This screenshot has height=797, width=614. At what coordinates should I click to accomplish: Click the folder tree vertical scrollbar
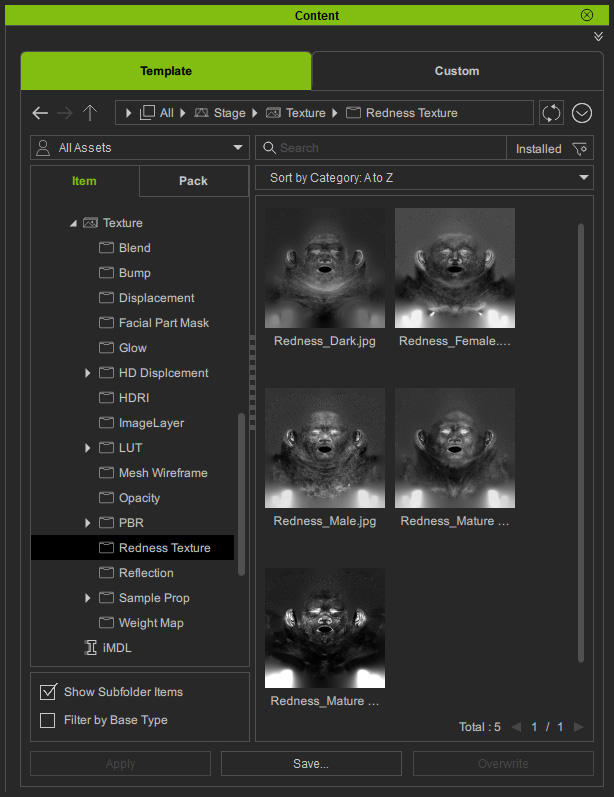tap(241, 494)
